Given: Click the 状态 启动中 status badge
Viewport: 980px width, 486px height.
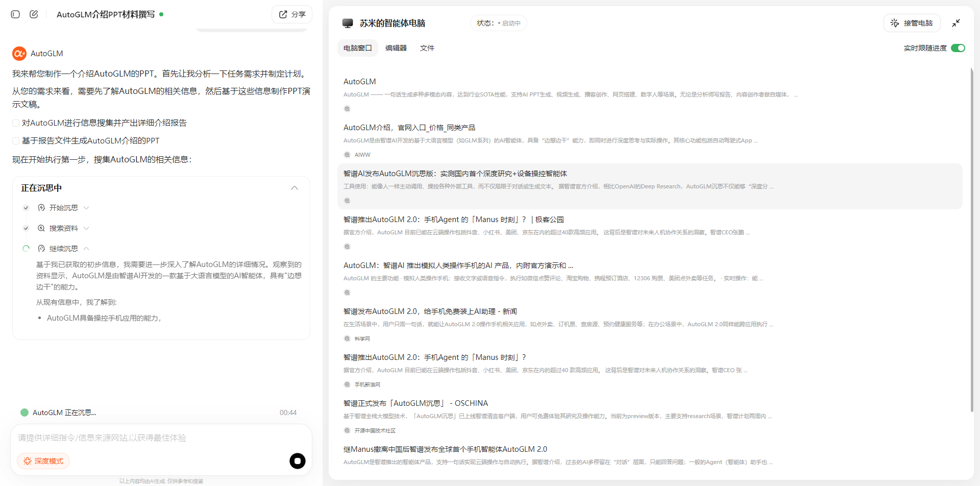Looking at the screenshot, I should [x=499, y=23].
